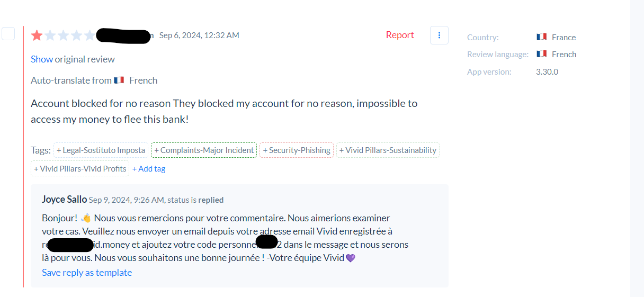Click the Joyce Sallo author name
Image resolution: width=644 pixels, height=297 pixels.
[x=64, y=200]
